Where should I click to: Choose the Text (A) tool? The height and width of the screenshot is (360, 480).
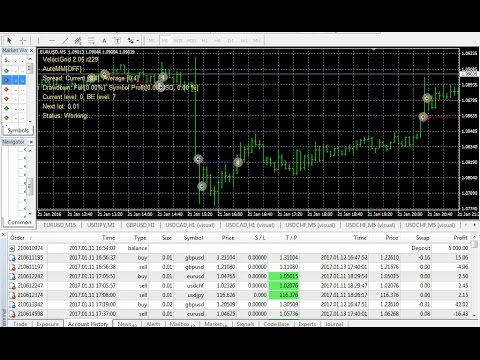[x=104, y=40]
